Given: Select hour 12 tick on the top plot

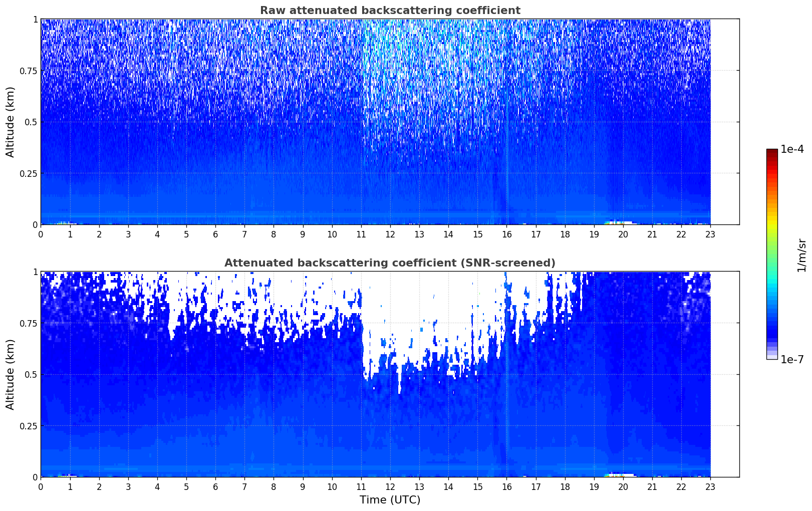Looking at the screenshot, I should click(x=390, y=234).
